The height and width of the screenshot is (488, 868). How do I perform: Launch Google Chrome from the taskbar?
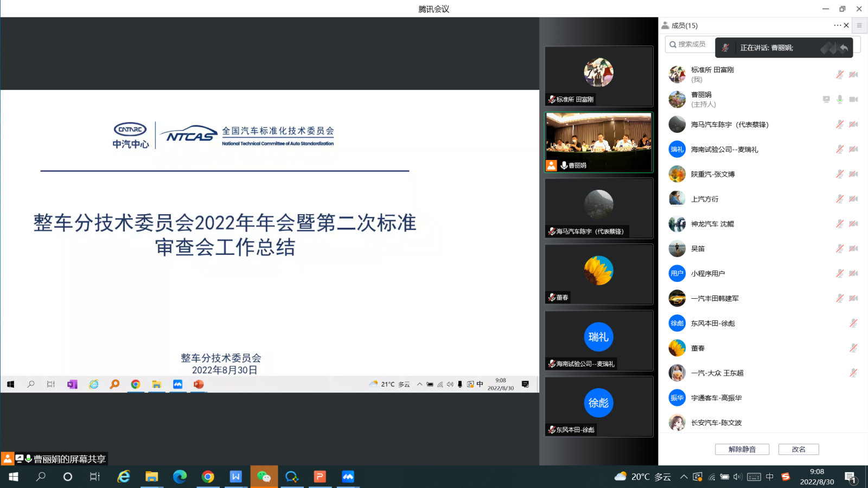pos(208,477)
